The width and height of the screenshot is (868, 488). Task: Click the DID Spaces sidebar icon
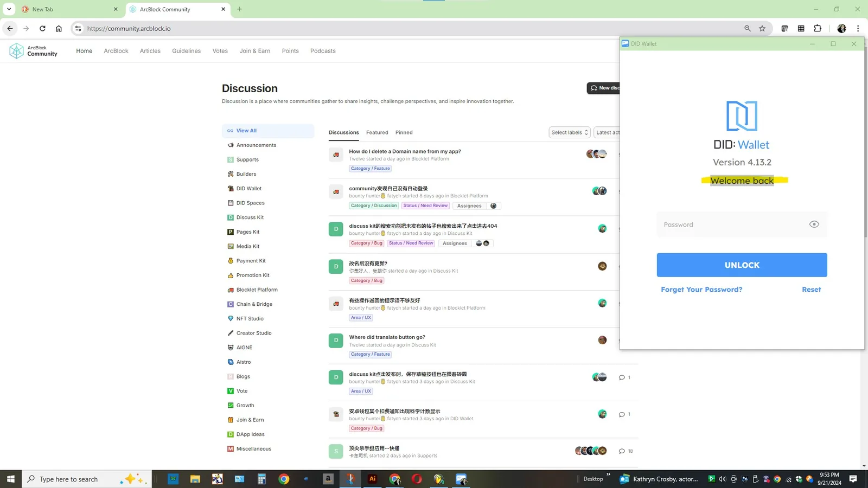pos(231,203)
